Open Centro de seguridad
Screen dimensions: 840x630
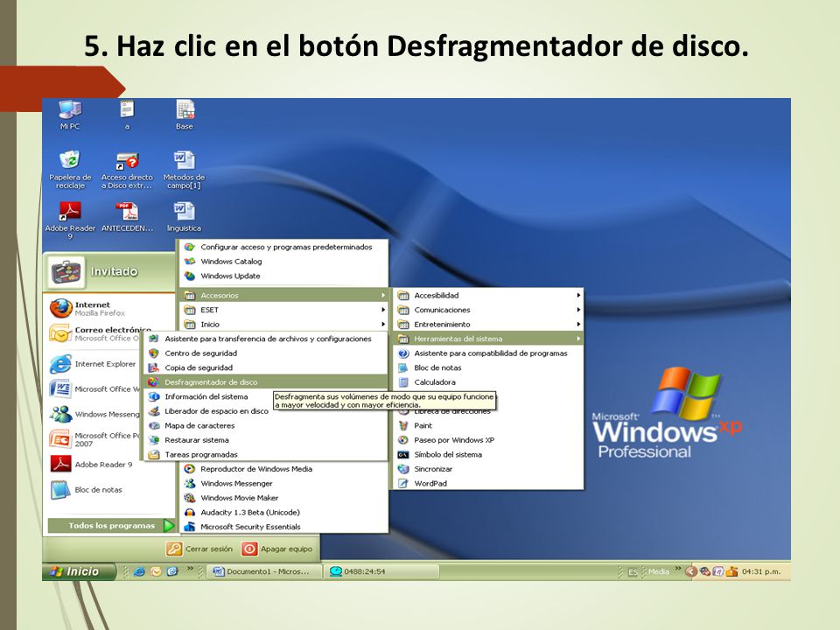click(x=267, y=353)
